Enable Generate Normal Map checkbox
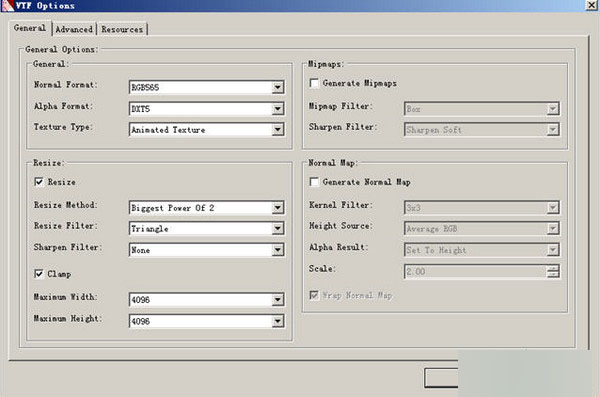 click(x=314, y=182)
